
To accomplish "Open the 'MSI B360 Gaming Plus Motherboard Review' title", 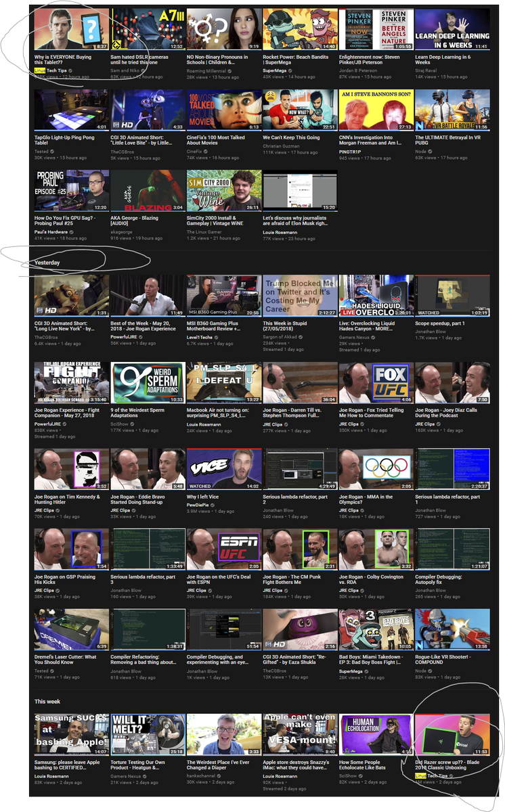I will pyautogui.click(x=219, y=326).
